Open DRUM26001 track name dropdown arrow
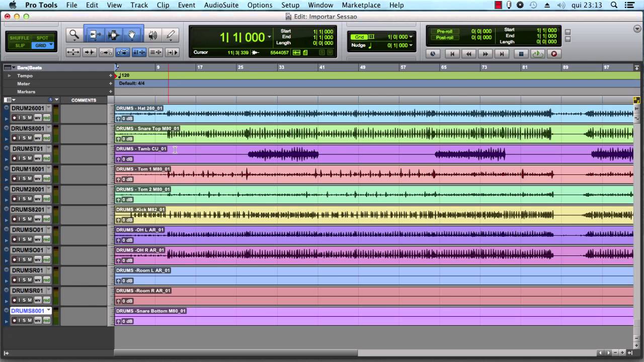 pyautogui.click(x=49, y=108)
